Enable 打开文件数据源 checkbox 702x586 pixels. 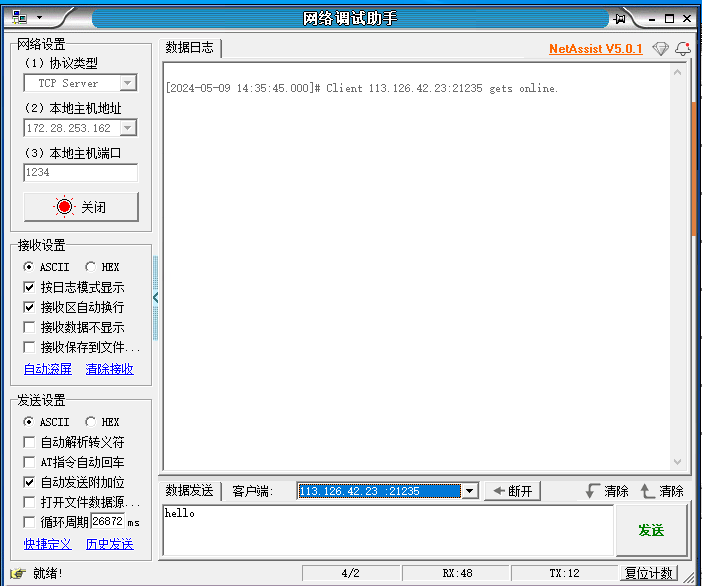click(x=29, y=502)
